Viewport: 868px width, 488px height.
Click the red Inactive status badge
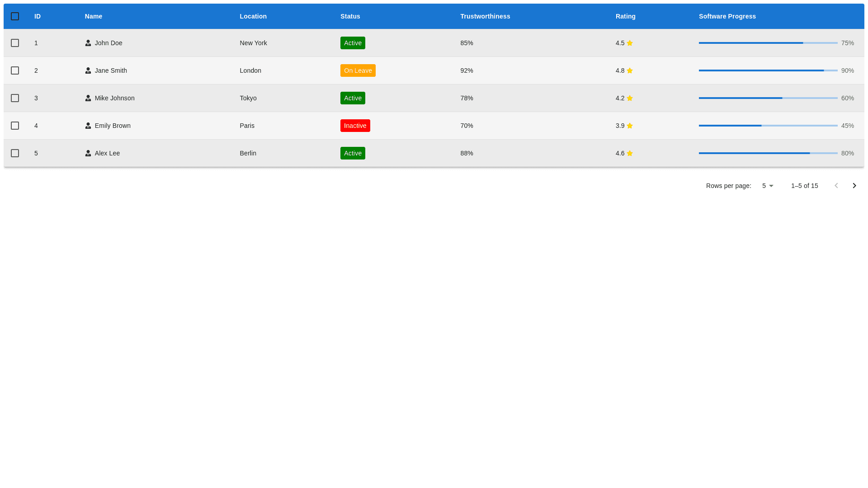tap(355, 126)
